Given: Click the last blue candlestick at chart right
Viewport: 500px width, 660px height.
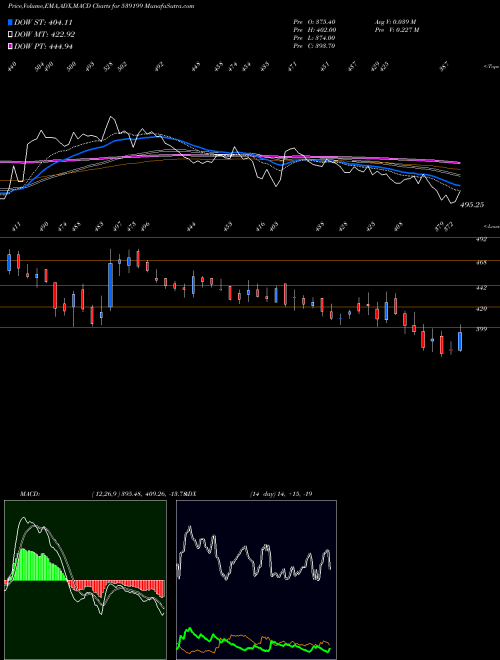Looking at the screenshot, I should tap(460, 341).
